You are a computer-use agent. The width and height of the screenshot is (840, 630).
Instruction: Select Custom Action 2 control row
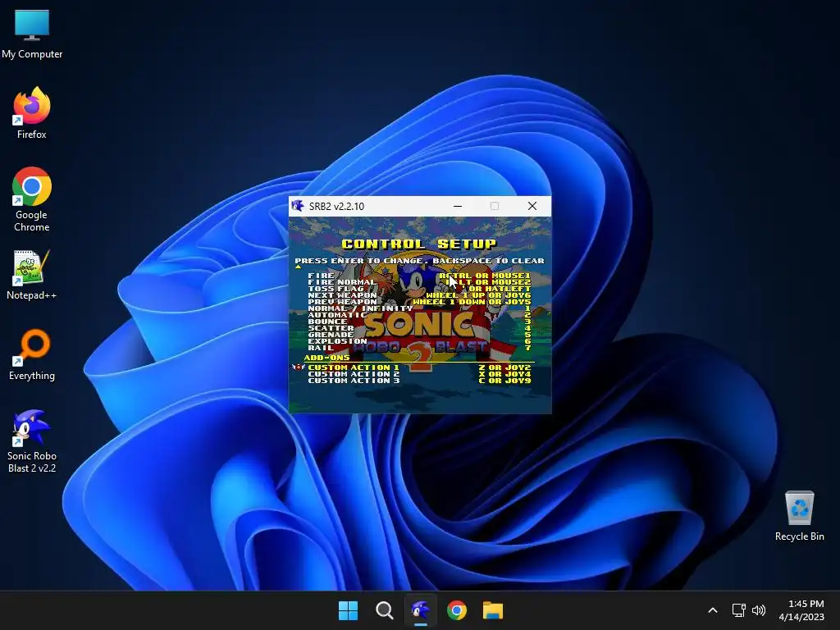coord(419,374)
